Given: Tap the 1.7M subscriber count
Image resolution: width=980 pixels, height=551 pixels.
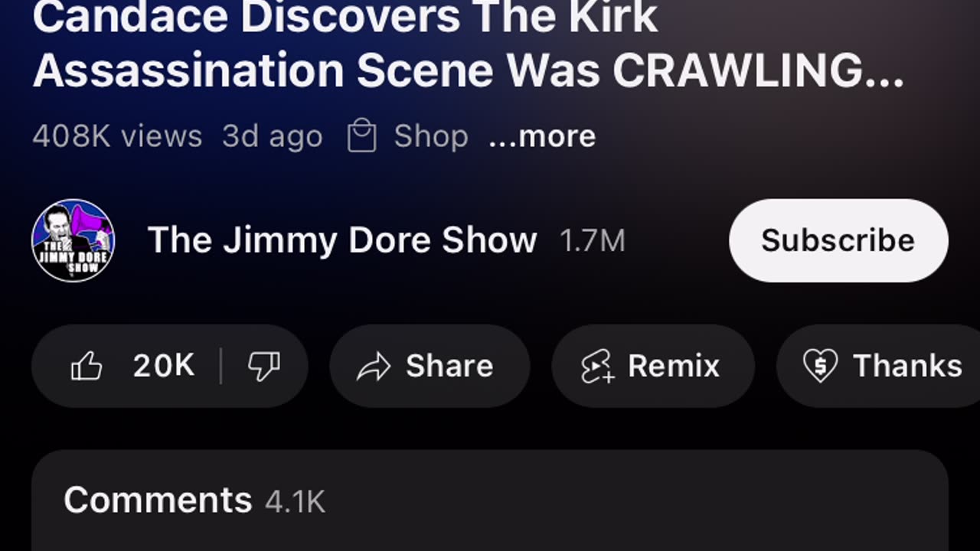Looking at the screenshot, I should [x=593, y=242].
